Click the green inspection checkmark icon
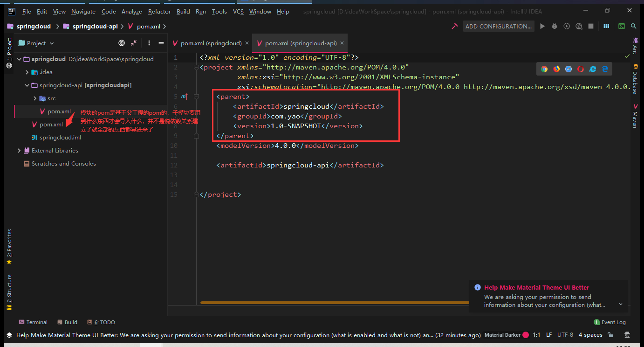Viewport: 644px width, 347px height. [x=627, y=56]
